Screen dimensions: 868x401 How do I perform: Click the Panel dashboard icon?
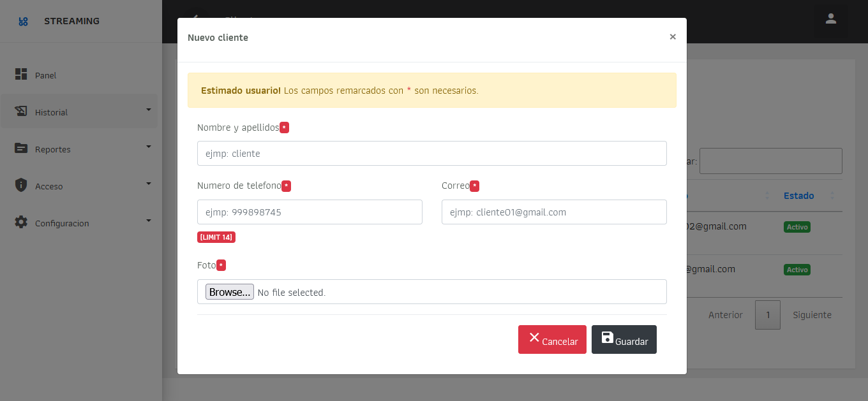pyautogui.click(x=21, y=75)
